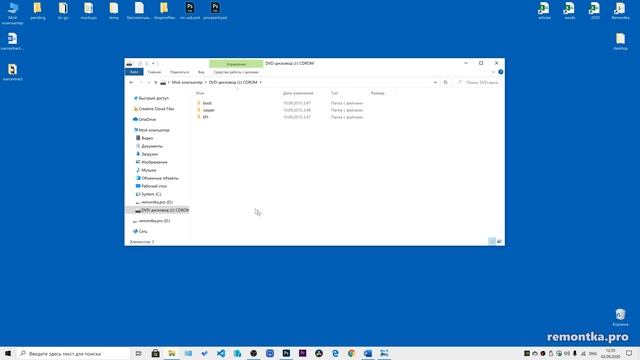Launch Premiere Pro from taskbar
Viewport: 640px width, 360px height.
tap(302, 353)
